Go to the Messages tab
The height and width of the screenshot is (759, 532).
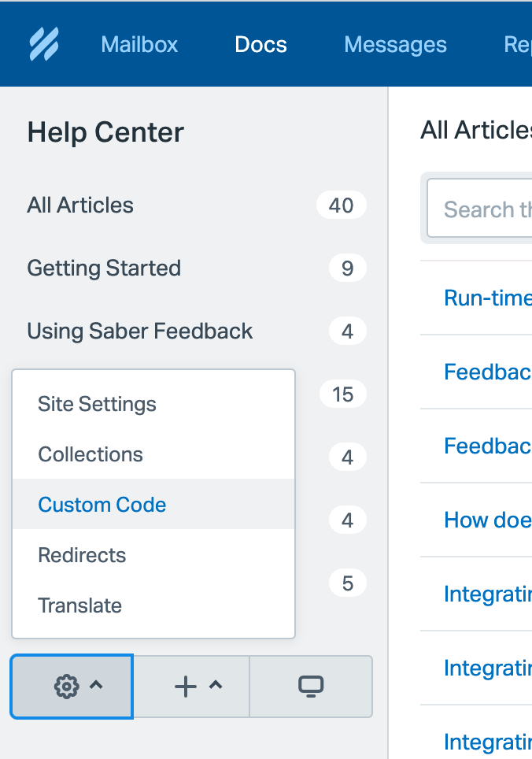[x=395, y=44]
